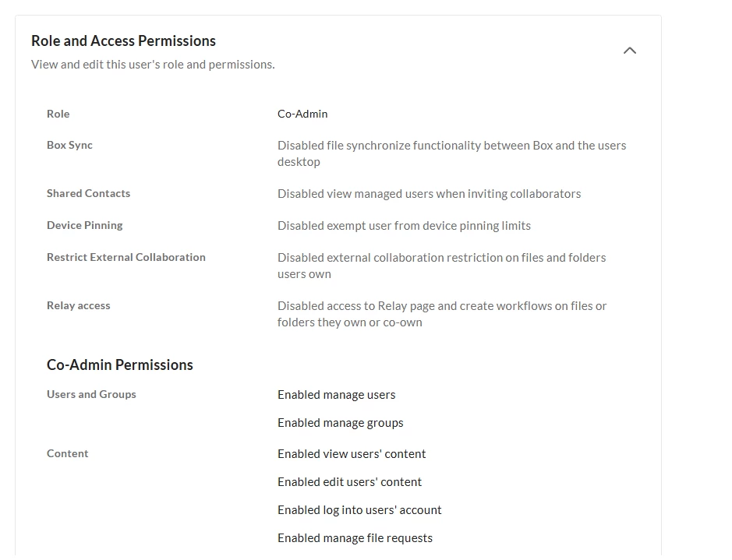Click Enabled manage groups text
The width and height of the screenshot is (732, 560).
point(341,422)
